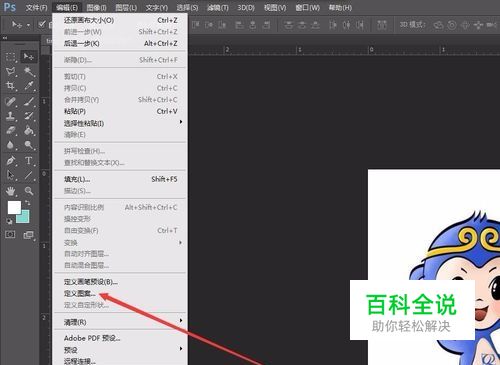Open the 3D(D) menu
Screen dimensions: 500x365
click(246, 7)
